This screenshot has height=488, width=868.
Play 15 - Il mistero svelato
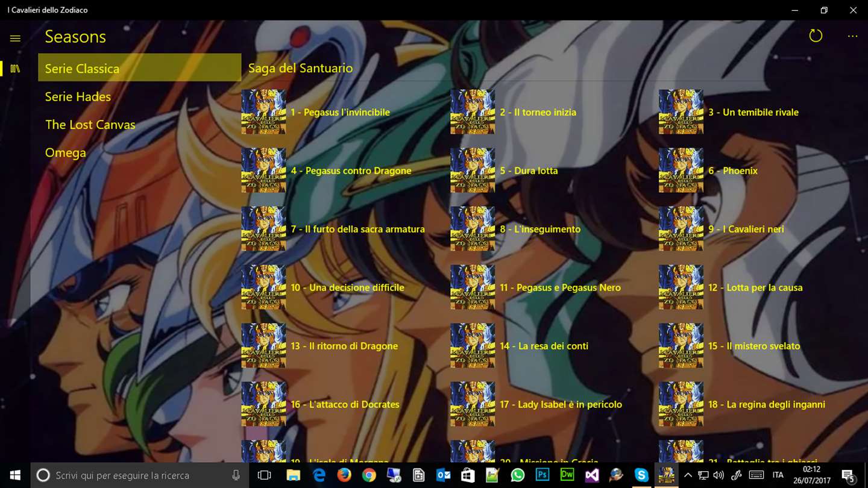[x=754, y=346]
